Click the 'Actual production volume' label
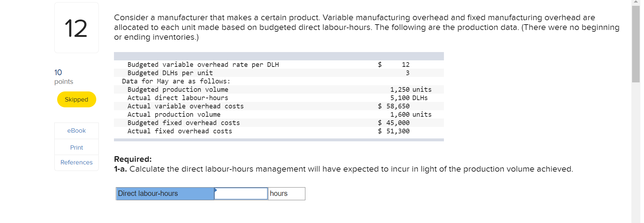 (174, 115)
